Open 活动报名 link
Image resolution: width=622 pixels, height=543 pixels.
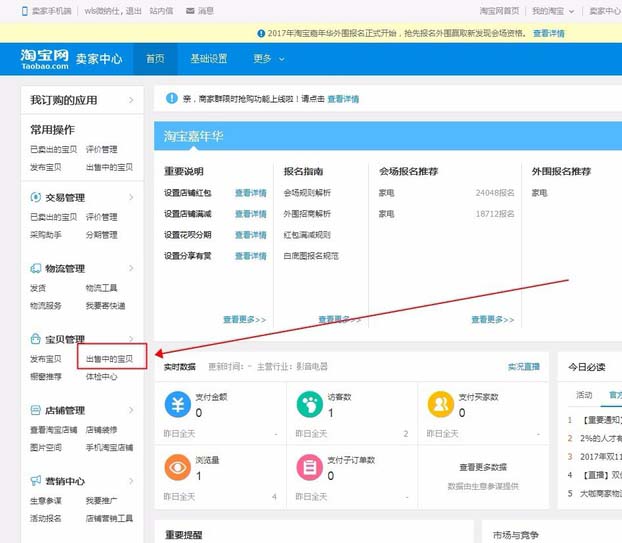[46, 518]
